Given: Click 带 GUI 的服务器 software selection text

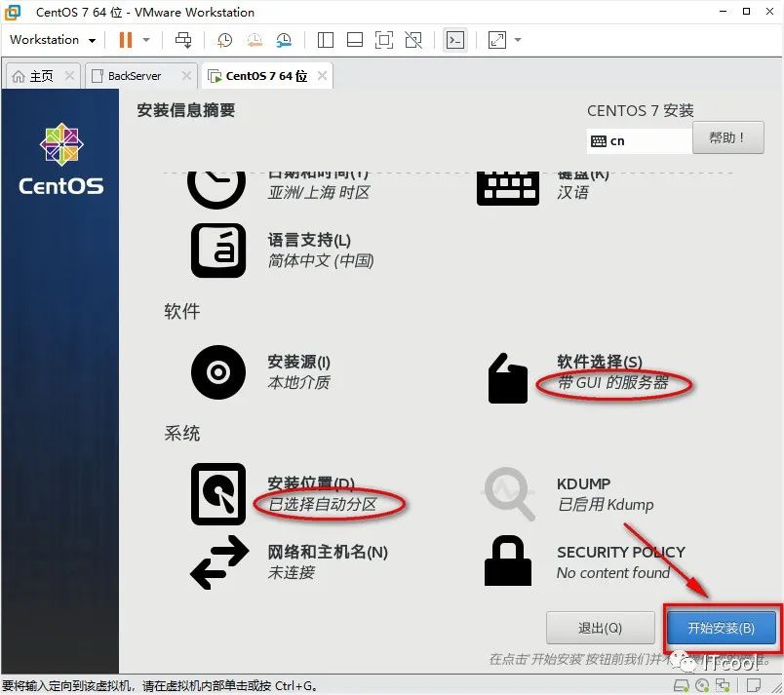Looking at the screenshot, I should pos(612,383).
